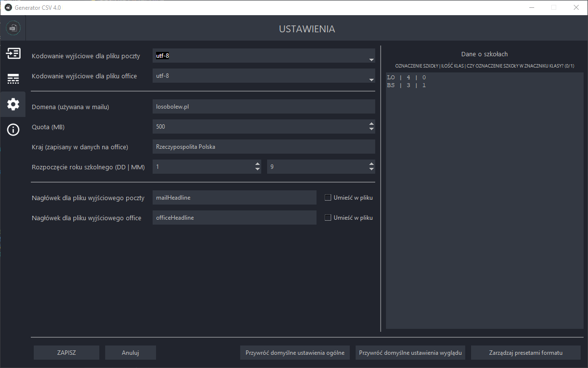Restore default appearance settings
Screen dimensions: 588x368
click(x=410, y=352)
